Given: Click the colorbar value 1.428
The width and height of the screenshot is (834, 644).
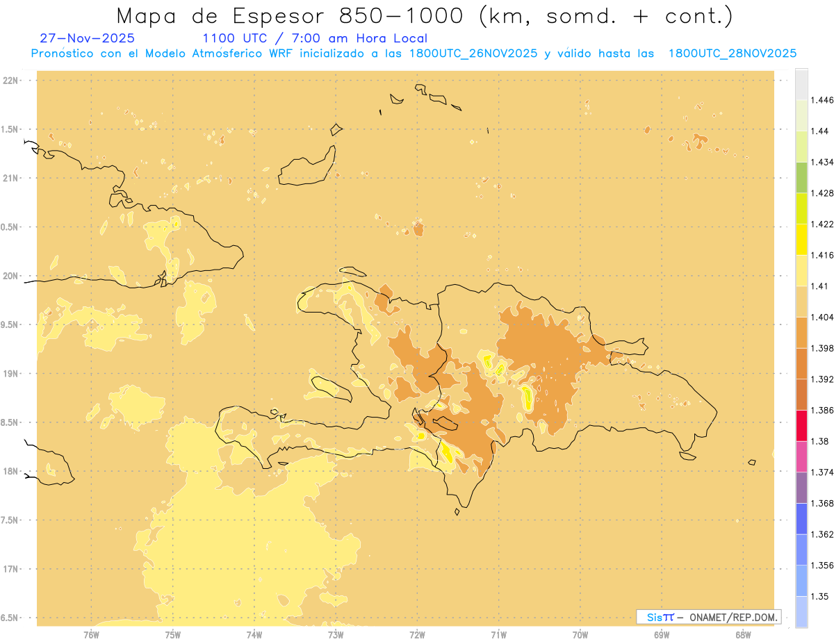Looking at the screenshot, I should coord(821,193).
